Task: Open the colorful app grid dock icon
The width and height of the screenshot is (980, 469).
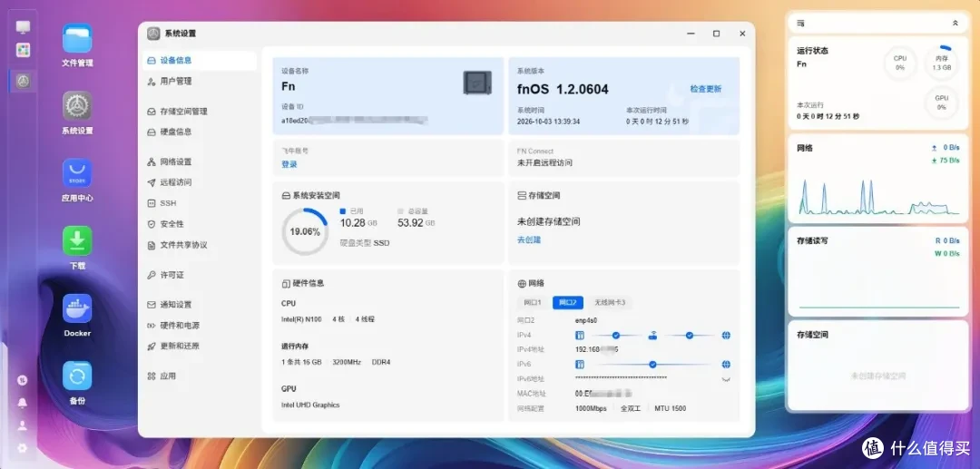Action: point(23,50)
